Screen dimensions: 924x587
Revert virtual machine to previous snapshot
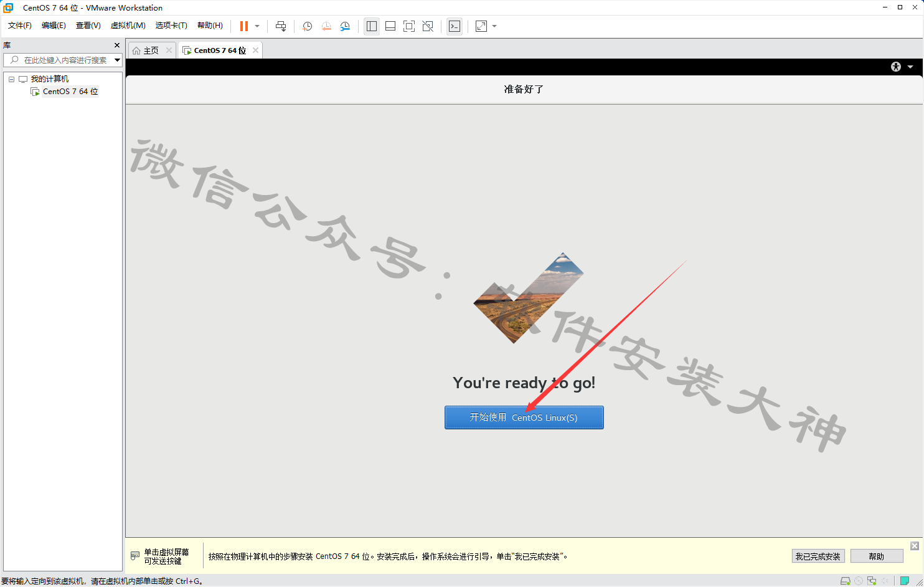click(326, 26)
